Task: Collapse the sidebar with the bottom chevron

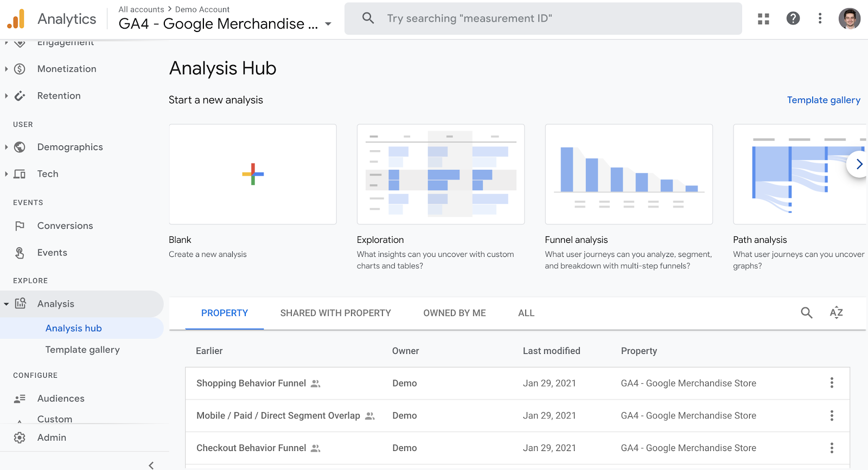Action: tap(151, 465)
